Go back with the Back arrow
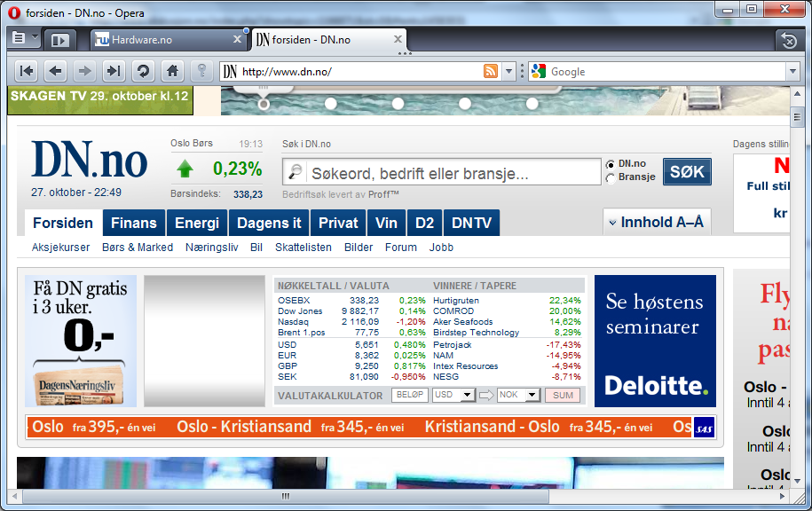The image size is (812, 511). click(55, 71)
